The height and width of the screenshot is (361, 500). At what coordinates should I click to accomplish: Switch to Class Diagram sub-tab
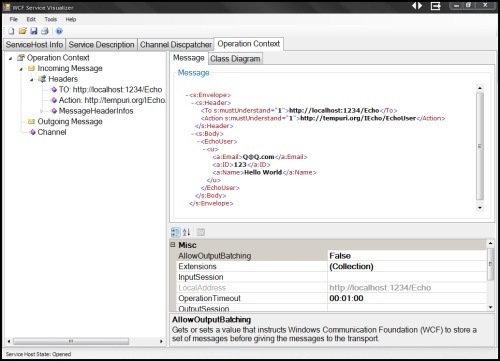235,59
